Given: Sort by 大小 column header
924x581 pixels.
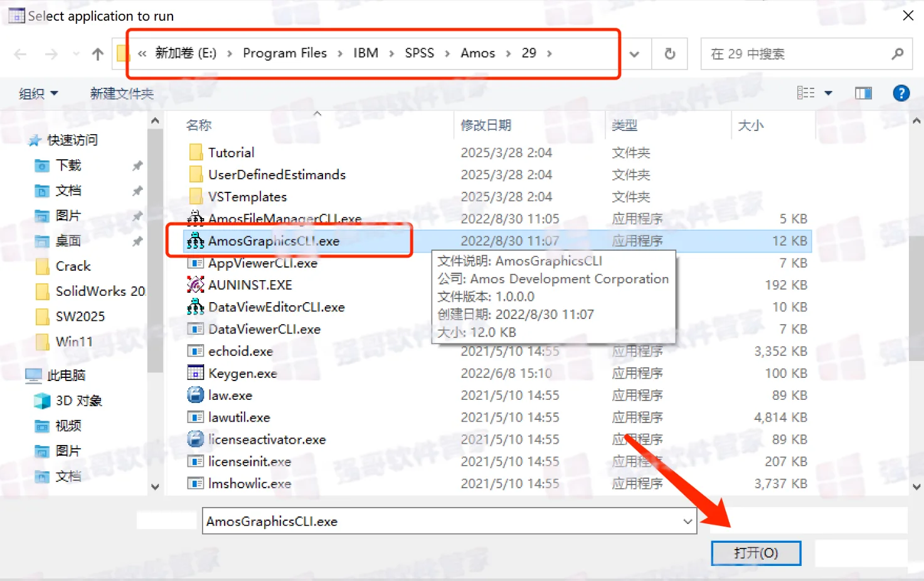Looking at the screenshot, I should pos(751,125).
